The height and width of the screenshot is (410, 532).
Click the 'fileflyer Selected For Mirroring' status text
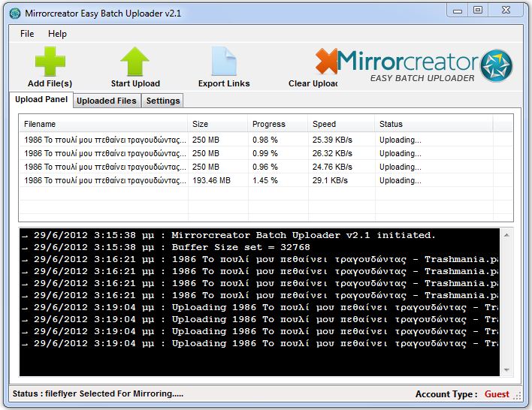coord(114,393)
